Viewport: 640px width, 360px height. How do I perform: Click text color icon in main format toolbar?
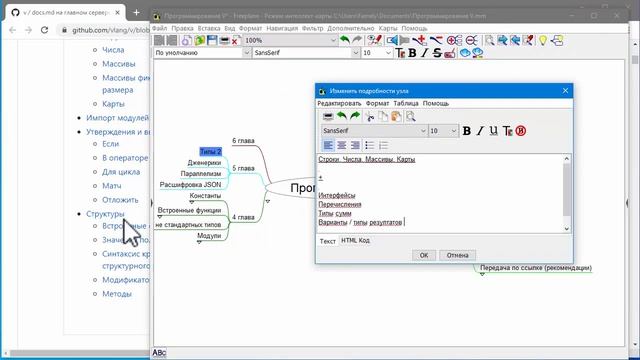(x=400, y=53)
